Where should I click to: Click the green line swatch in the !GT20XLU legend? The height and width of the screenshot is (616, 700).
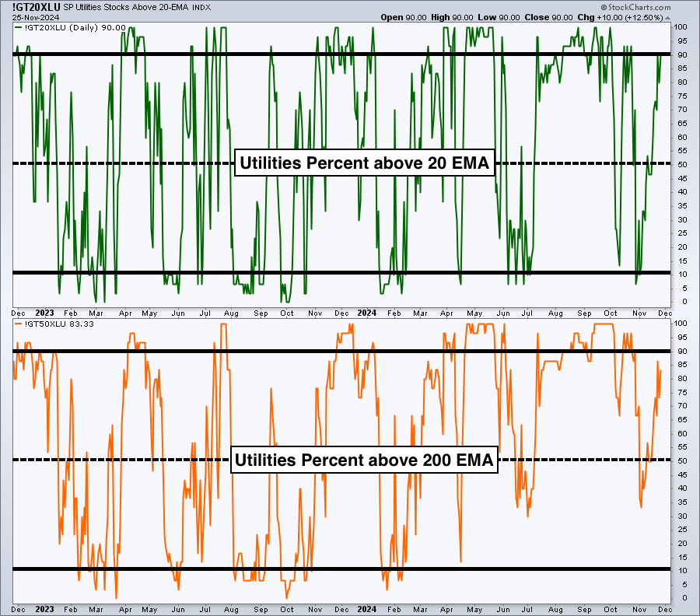19,28
